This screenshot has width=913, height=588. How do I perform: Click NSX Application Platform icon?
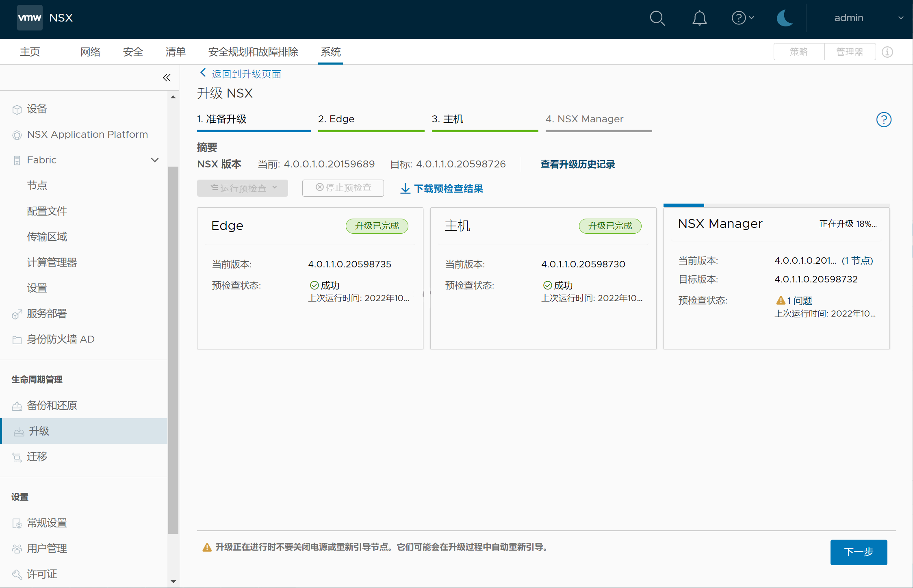(17, 135)
